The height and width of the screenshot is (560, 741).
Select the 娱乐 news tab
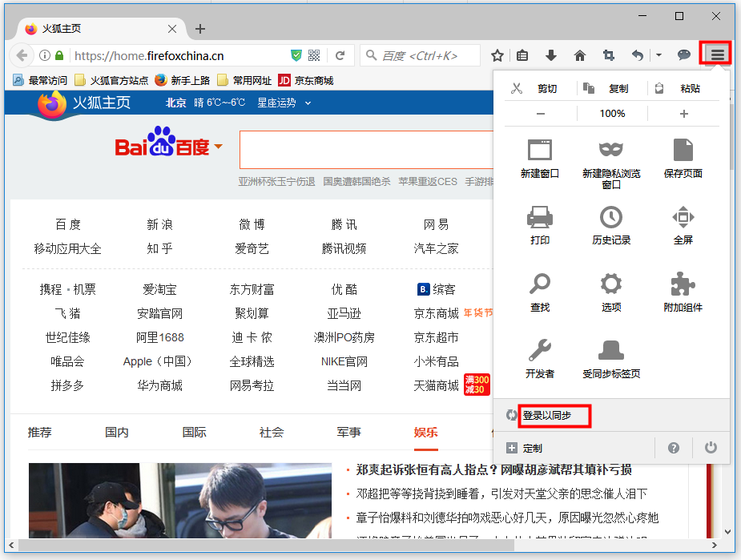point(426,432)
